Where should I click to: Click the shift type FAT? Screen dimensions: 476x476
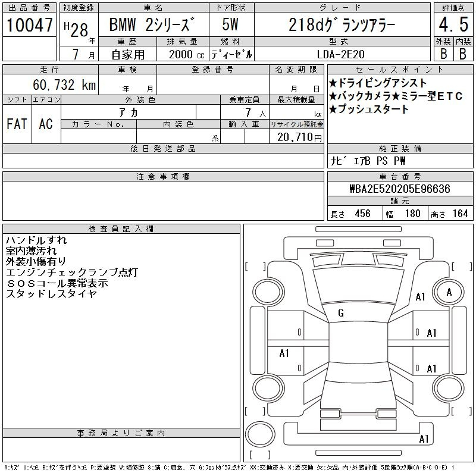pos(17,124)
